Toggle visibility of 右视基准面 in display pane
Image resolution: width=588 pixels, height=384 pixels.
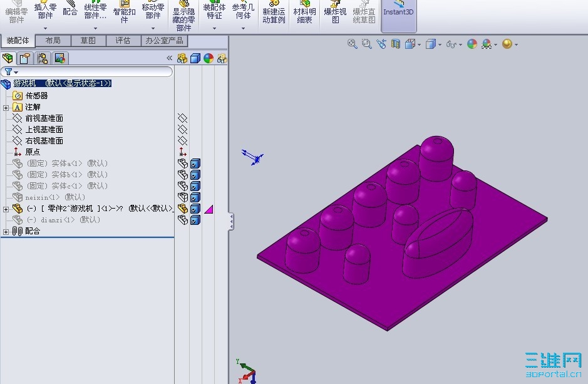(x=182, y=140)
